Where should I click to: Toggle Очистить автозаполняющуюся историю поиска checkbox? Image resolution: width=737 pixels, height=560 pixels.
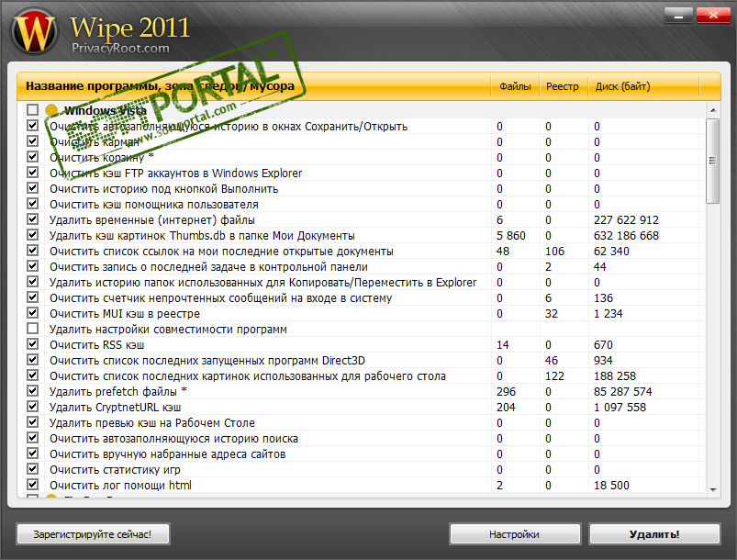pos(32,438)
